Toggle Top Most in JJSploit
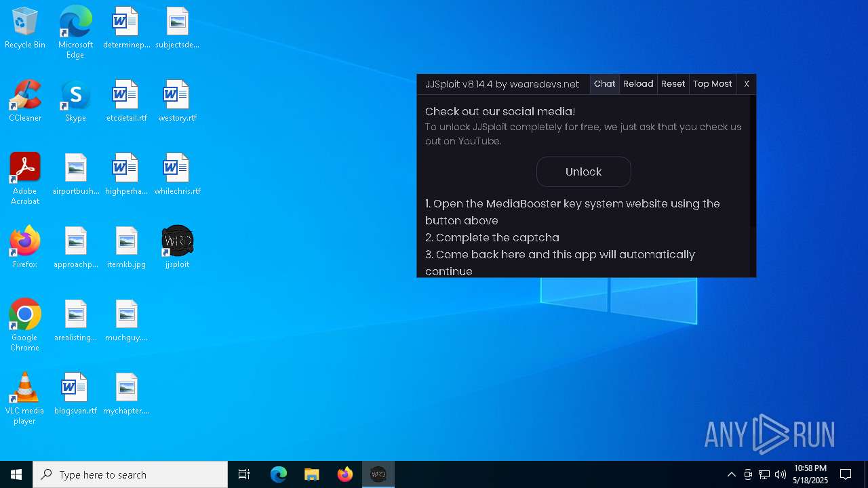Image resolution: width=868 pixels, height=488 pixels. point(712,84)
